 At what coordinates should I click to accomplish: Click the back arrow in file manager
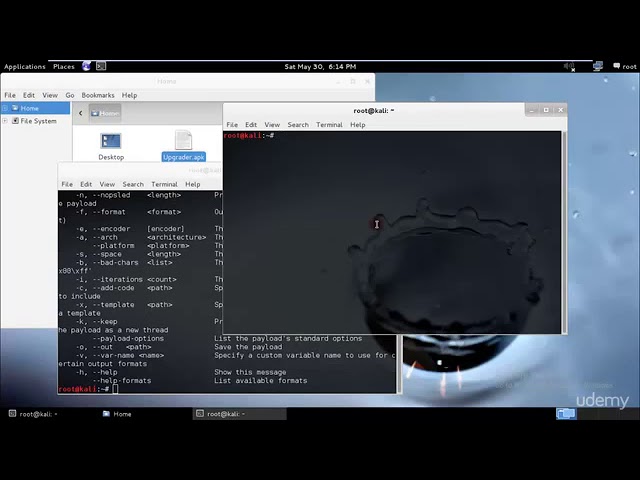coord(80,113)
